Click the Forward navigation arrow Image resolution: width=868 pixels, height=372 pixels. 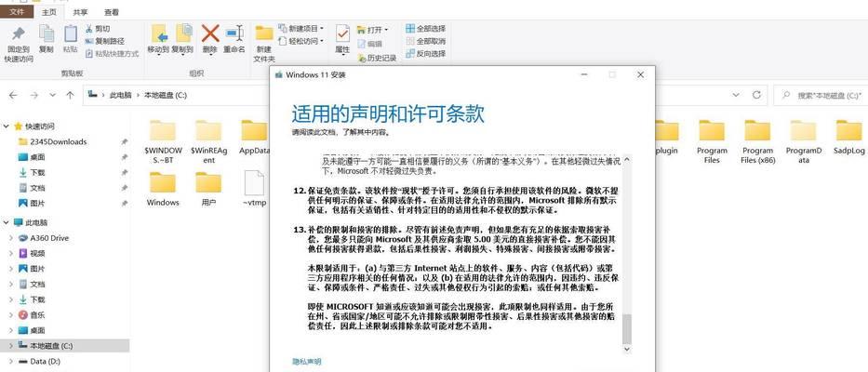[33, 95]
